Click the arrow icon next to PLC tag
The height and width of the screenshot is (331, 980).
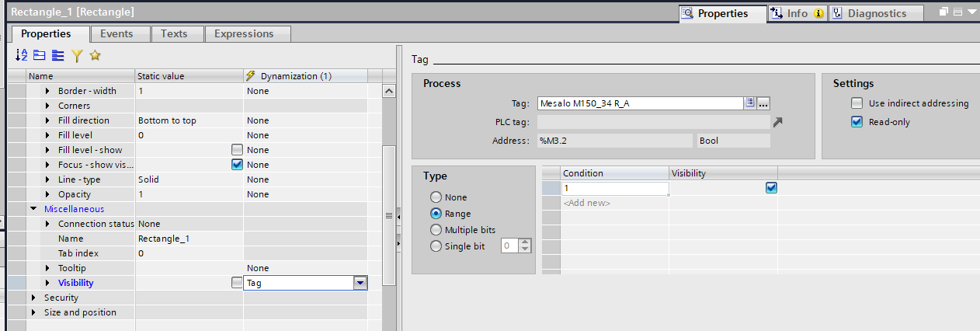click(778, 122)
